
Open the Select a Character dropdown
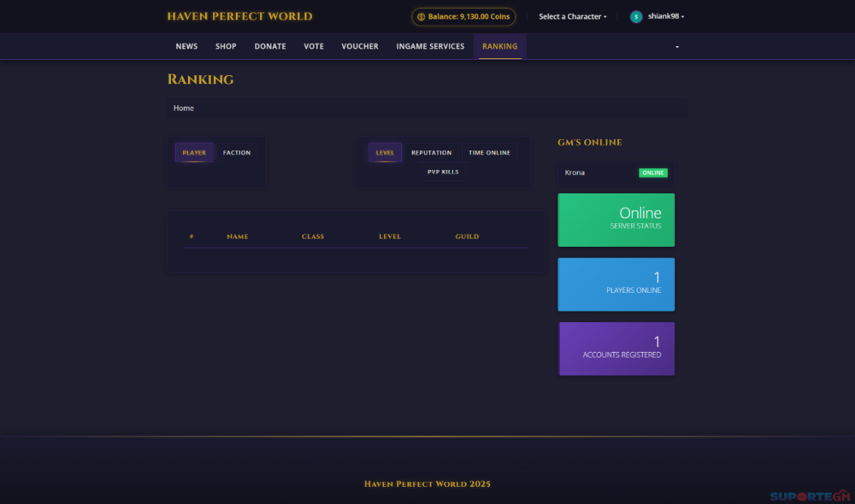tap(571, 15)
